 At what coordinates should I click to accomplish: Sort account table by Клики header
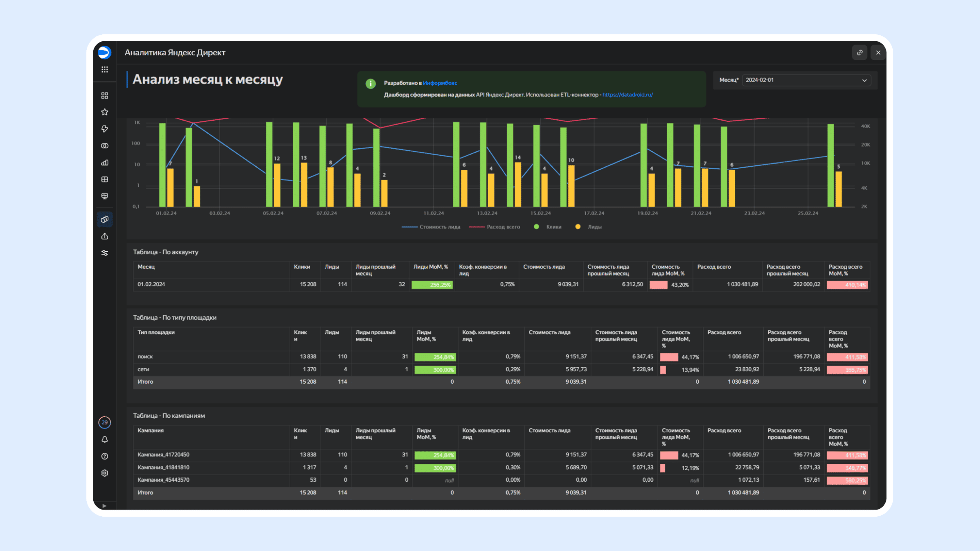point(302,267)
